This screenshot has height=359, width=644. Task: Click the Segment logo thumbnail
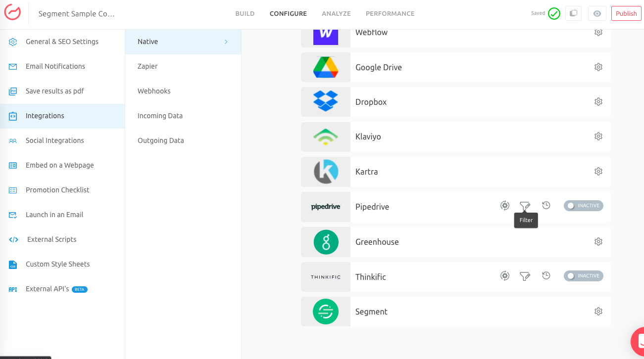click(x=326, y=312)
